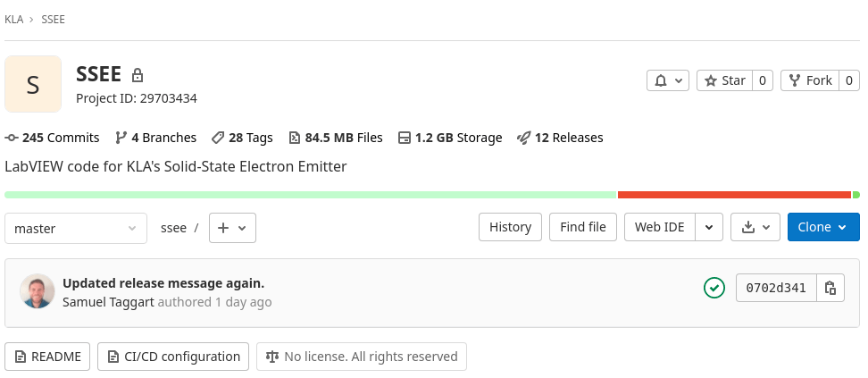This screenshot has height=378, width=868.
Task: Click the History button
Action: point(511,227)
